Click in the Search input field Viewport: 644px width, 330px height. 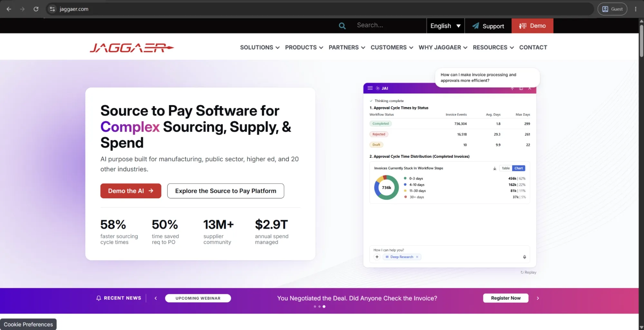(389, 25)
